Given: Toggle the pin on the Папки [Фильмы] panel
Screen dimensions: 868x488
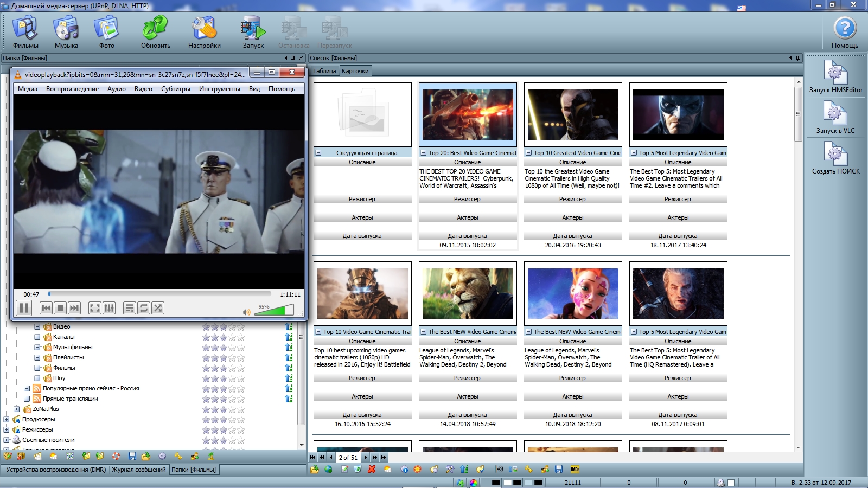Looking at the screenshot, I should click(x=293, y=58).
